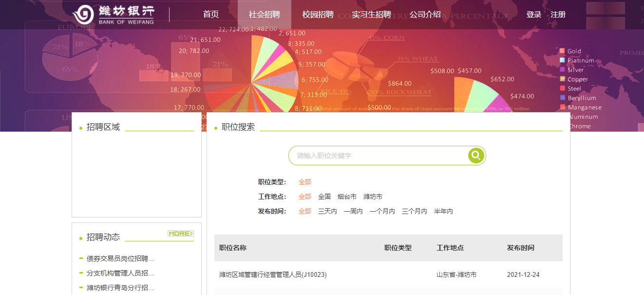Open the 实习生招聘 tab
The height and width of the screenshot is (295, 644).
[x=371, y=15]
